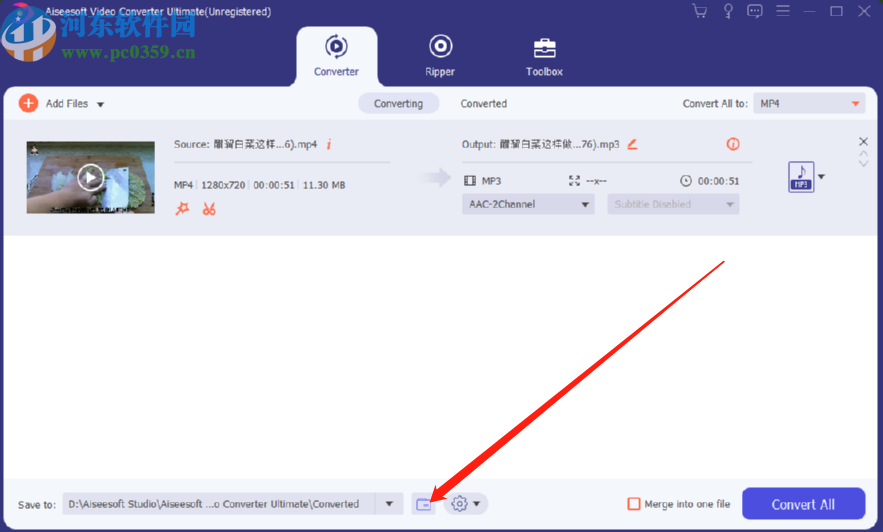Click the MP3 output format icon
This screenshot has width=883, height=532.
click(801, 177)
